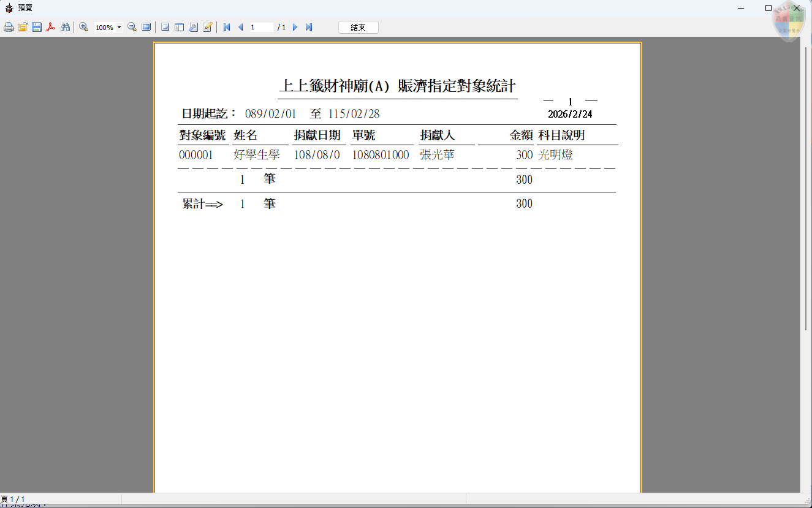812x508 pixels.
Task: Open page settings wrench icon
Action: pos(193,27)
